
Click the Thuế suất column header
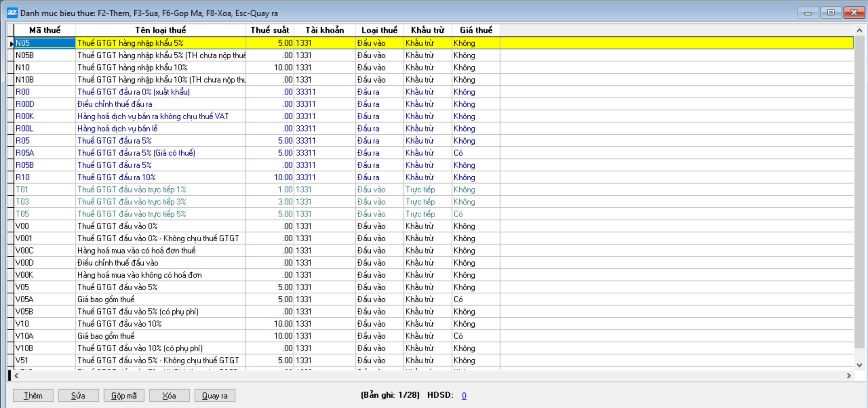coord(269,30)
